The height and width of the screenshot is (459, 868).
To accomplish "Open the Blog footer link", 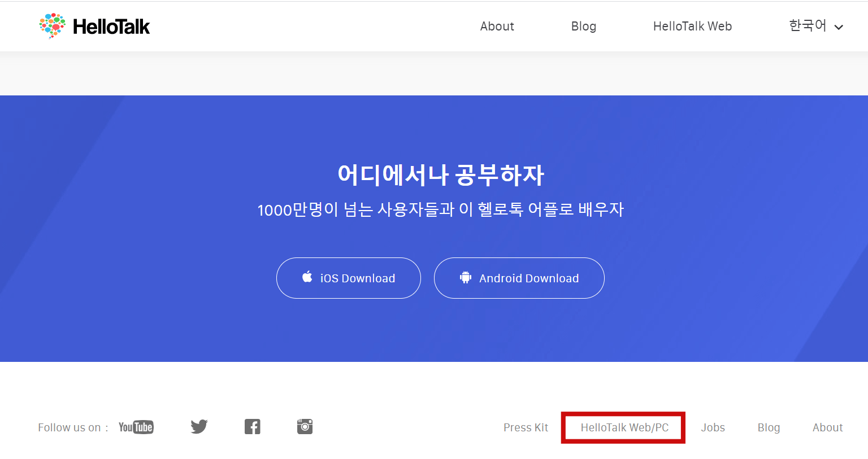I will [769, 427].
